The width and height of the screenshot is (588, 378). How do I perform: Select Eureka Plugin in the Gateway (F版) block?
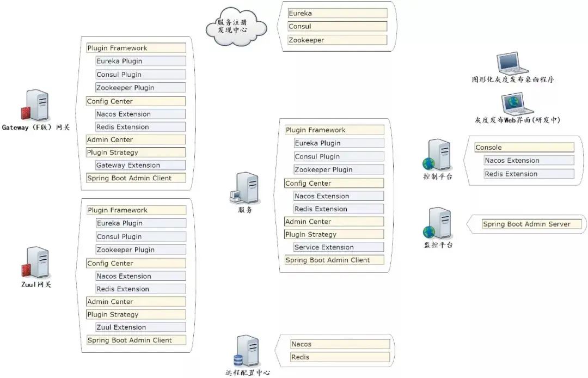[140, 61]
